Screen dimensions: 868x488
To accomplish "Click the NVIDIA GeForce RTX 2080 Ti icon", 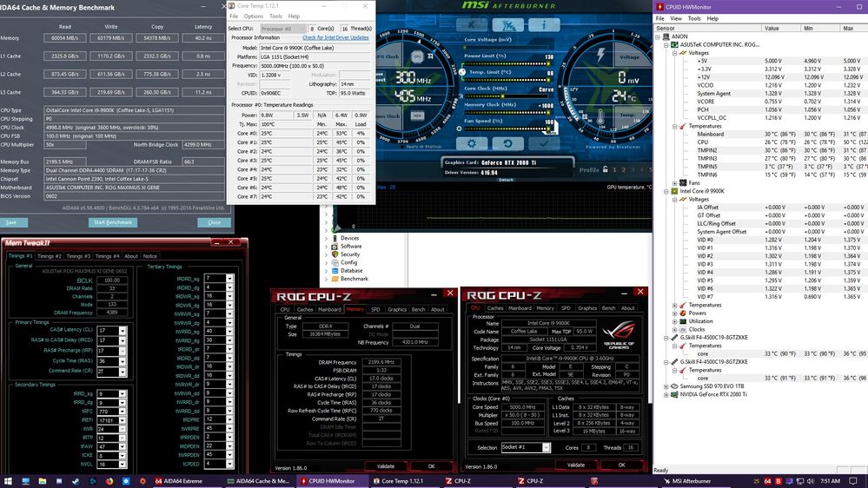I will [x=674, y=394].
